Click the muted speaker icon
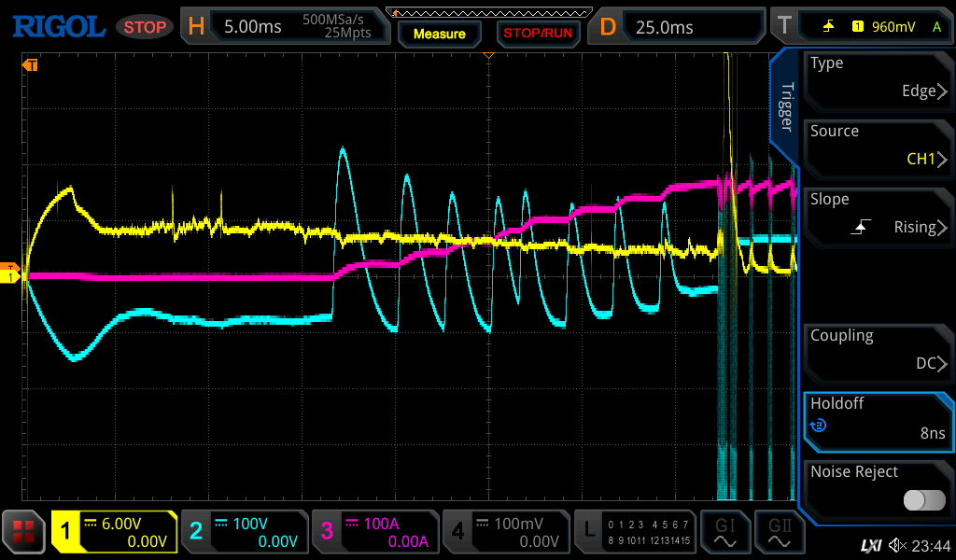The height and width of the screenshot is (560, 956). click(898, 545)
